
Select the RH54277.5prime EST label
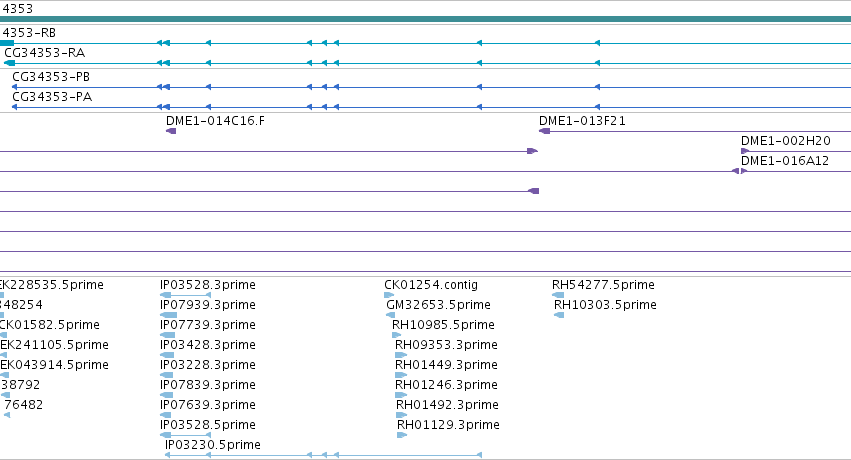(x=604, y=285)
